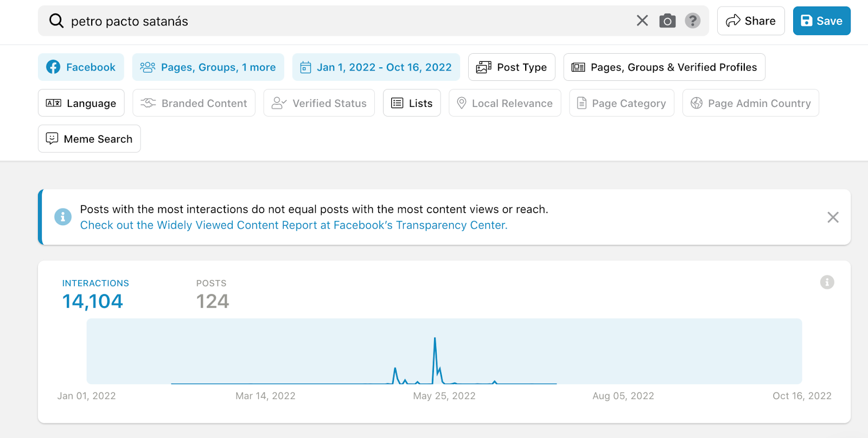Open the Language filter
The height and width of the screenshot is (438, 868).
tap(81, 103)
